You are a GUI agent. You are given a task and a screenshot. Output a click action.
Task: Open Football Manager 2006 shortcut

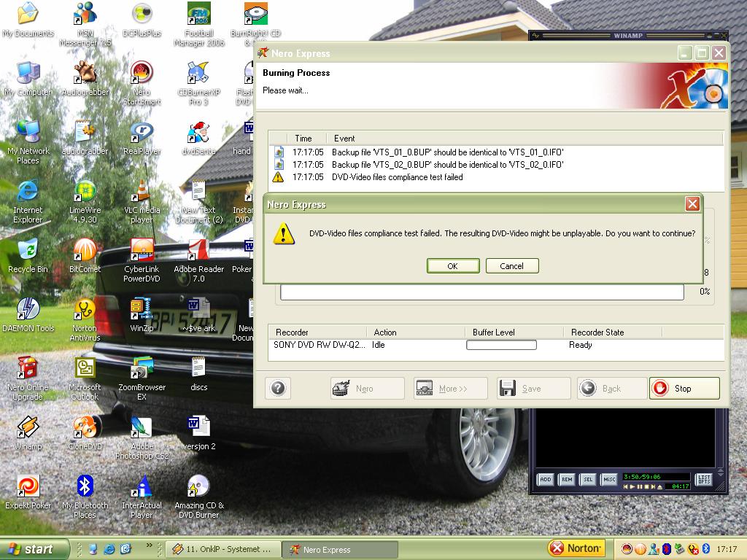tap(199, 24)
